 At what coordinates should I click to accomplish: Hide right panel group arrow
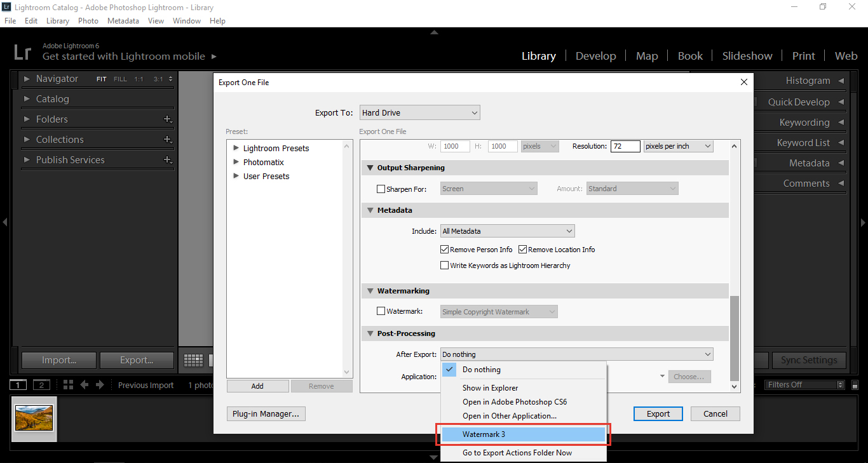tap(863, 222)
